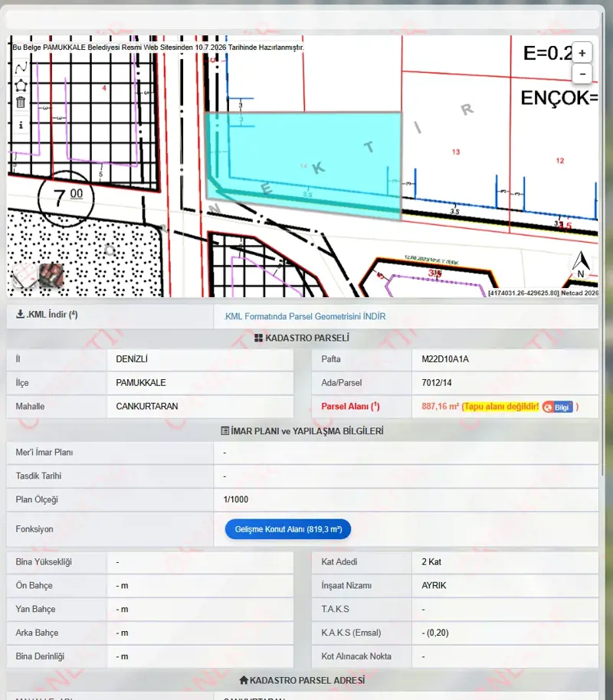Click the Arka Bahçe label
The width and height of the screenshot is (613, 700).
click(x=37, y=633)
